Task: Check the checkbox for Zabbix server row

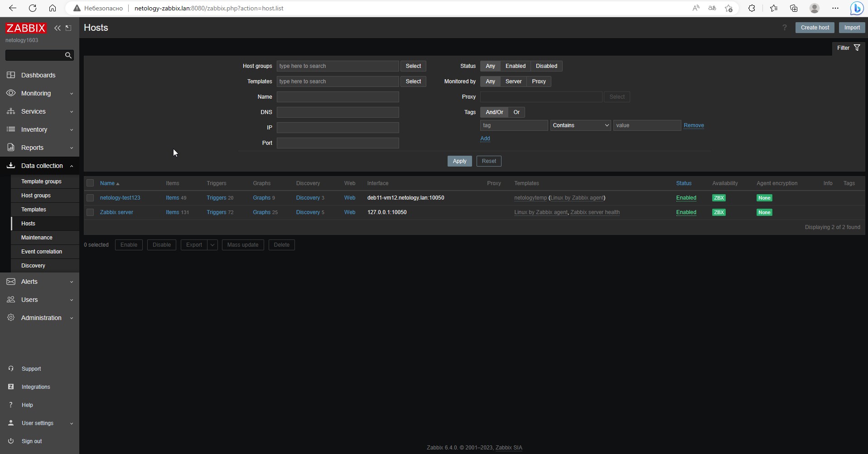Action: point(90,212)
